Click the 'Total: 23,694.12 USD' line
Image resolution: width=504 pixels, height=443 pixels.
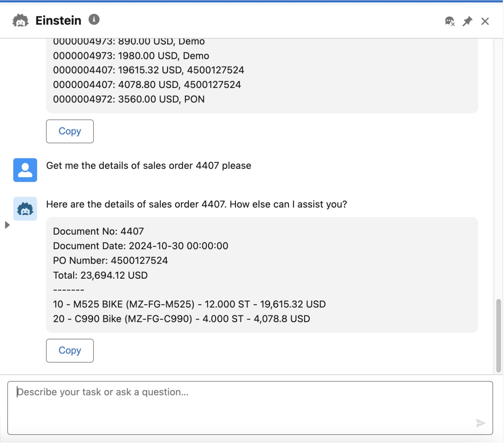pos(100,275)
